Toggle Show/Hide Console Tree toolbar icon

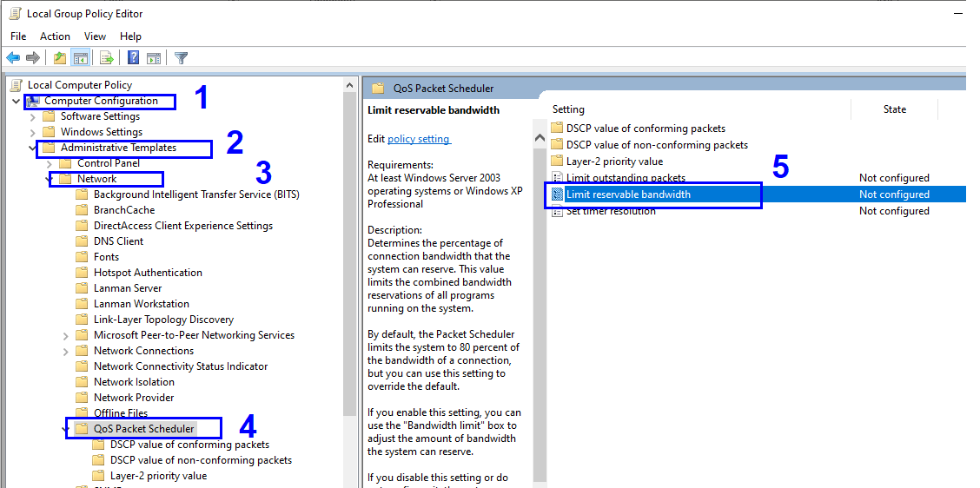pyautogui.click(x=80, y=58)
